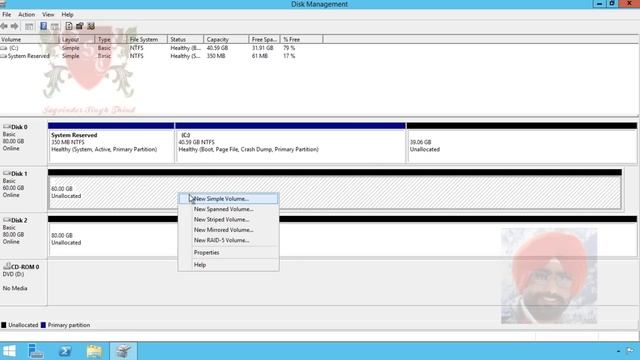The width and height of the screenshot is (640, 360).
Task: Click the blue Primary partition legend swatch
Action: coord(43,325)
